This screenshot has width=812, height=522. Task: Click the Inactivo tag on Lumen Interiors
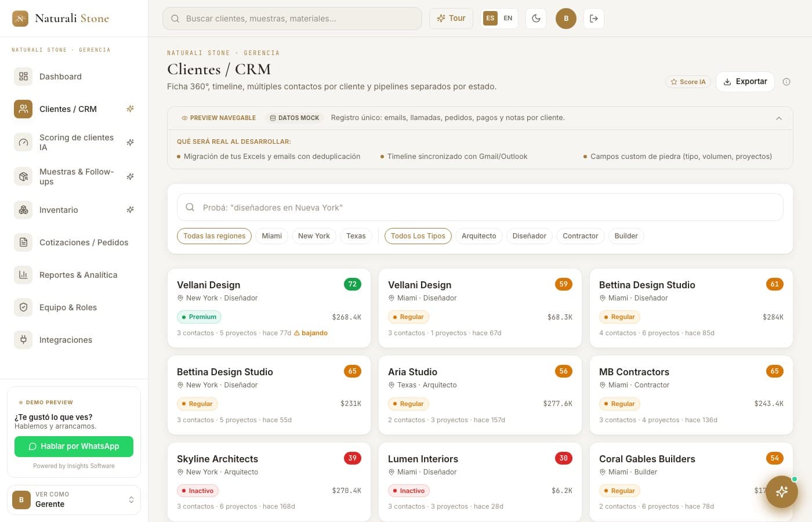pos(409,491)
